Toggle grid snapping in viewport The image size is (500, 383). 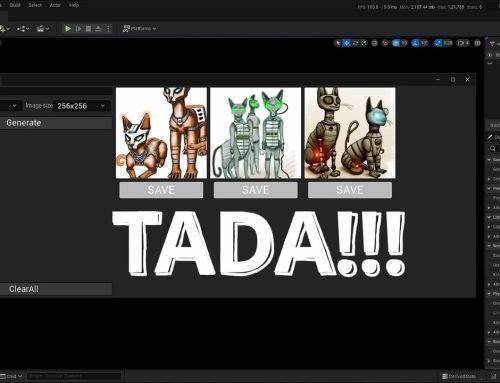pyautogui.click(x=396, y=43)
